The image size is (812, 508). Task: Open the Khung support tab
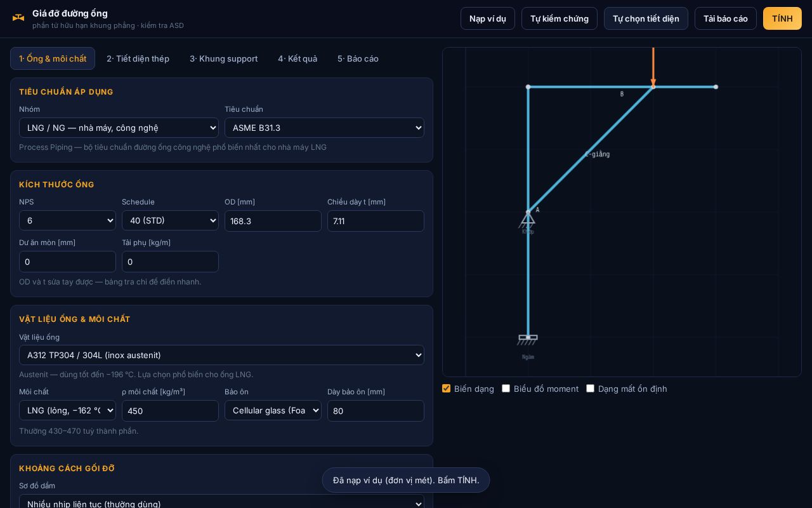[x=223, y=58]
